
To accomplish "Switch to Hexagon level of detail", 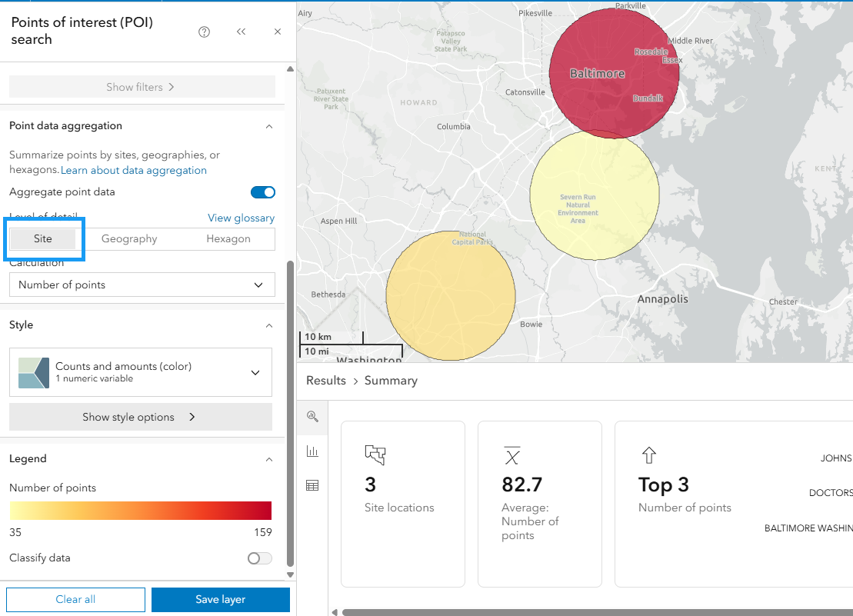I will click(x=228, y=239).
